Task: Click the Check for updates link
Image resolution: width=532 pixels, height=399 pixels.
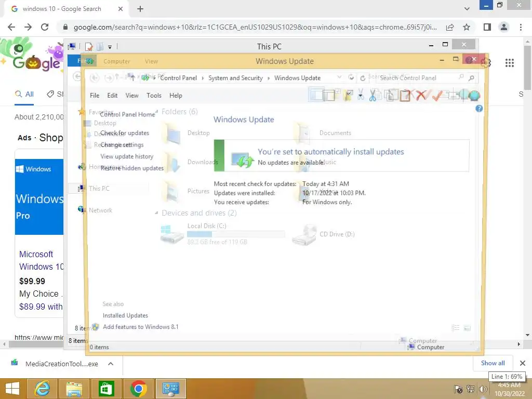Action: 125,133
